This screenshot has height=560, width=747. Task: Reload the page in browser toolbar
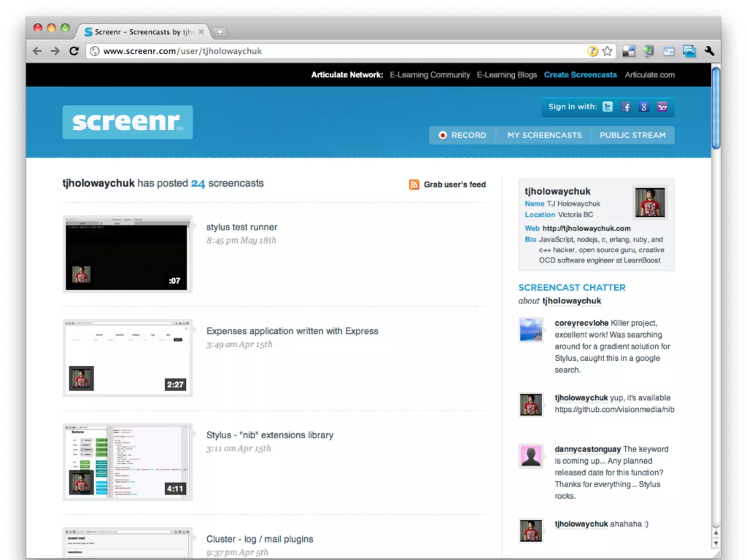(74, 51)
